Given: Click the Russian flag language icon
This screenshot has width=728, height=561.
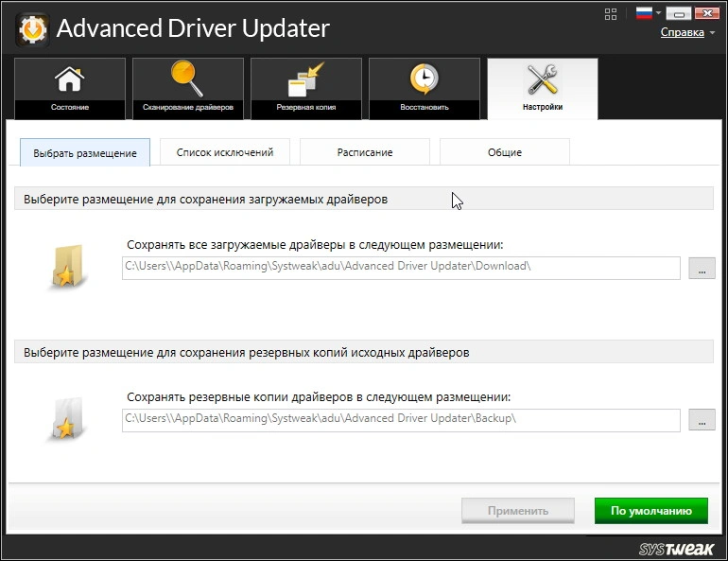Looking at the screenshot, I should point(644,13).
